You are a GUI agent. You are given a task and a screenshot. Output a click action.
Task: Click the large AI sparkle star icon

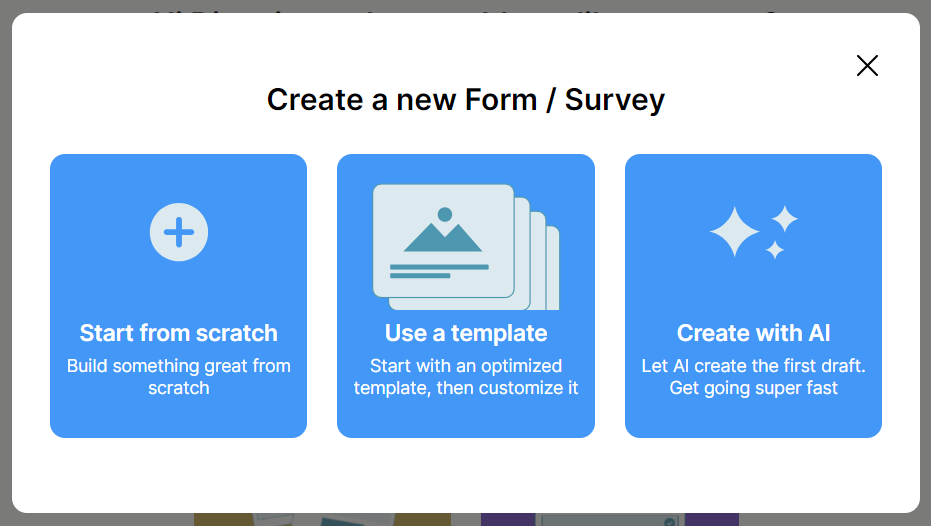point(735,232)
